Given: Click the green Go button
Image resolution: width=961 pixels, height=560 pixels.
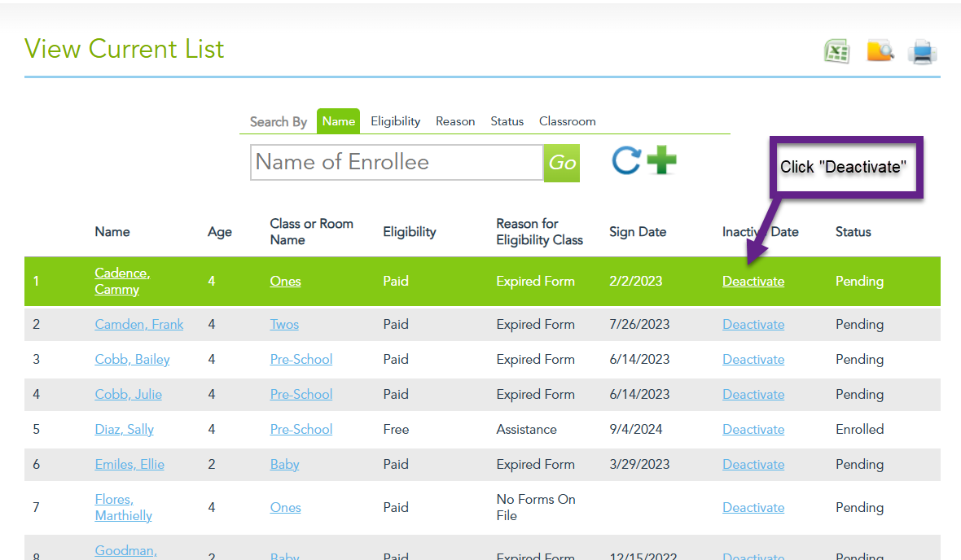Looking at the screenshot, I should (x=562, y=163).
